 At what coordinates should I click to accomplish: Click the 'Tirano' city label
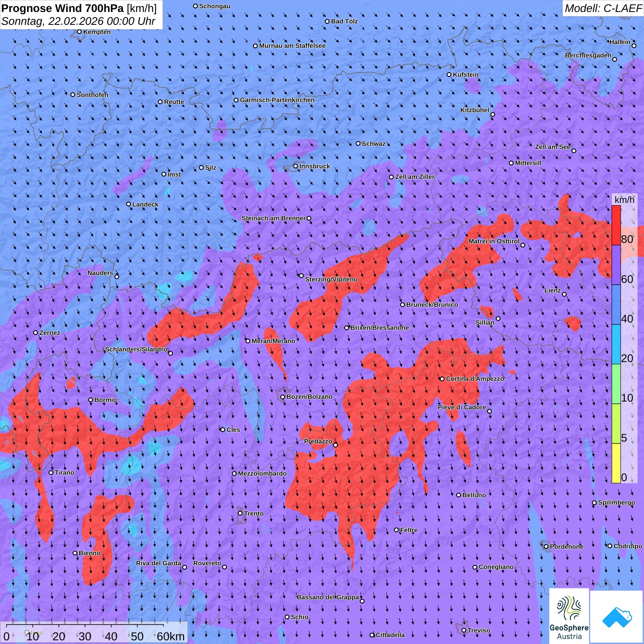64,472
